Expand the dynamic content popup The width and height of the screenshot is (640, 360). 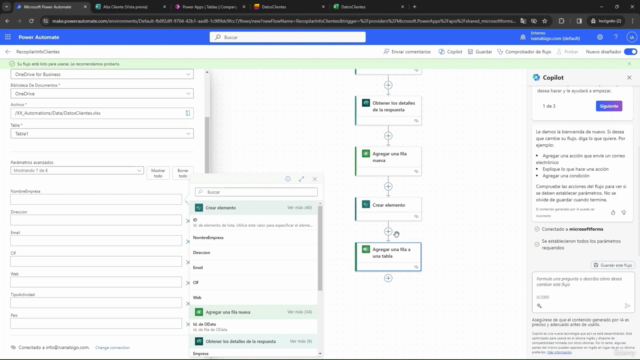tap(301, 179)
